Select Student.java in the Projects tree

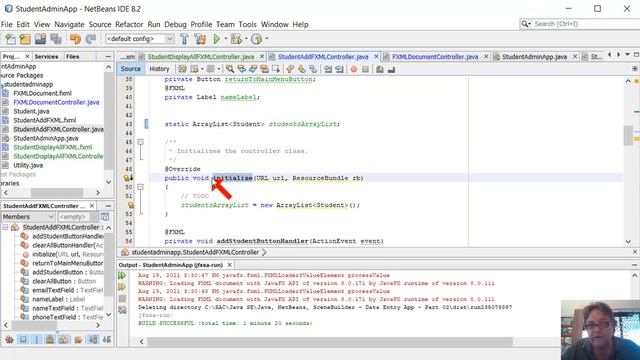[31, 111]
